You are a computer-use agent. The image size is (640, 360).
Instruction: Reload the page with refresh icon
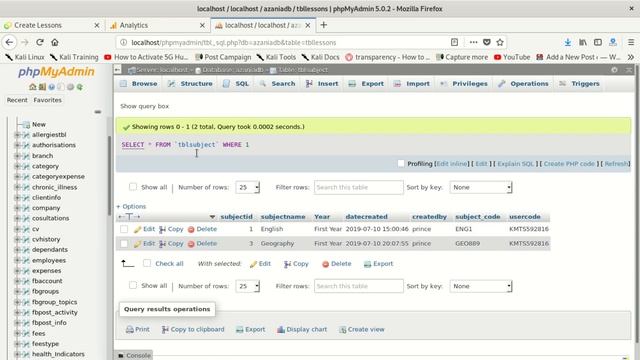click(x=40, y=42)
